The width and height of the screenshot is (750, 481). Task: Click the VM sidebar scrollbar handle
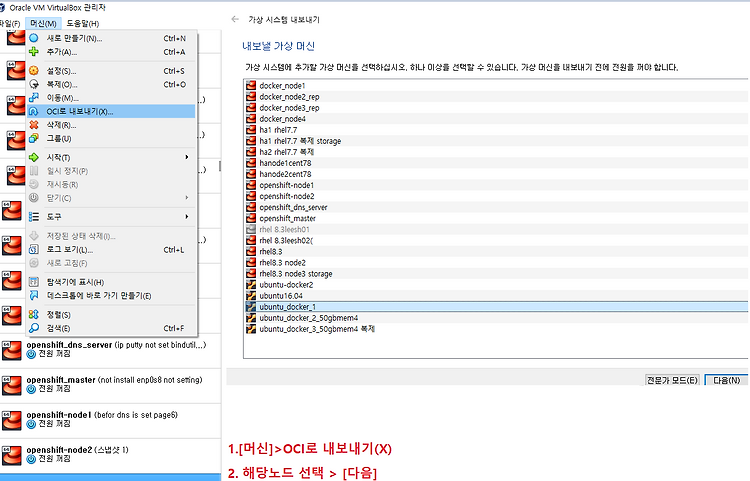pos(220,165)
